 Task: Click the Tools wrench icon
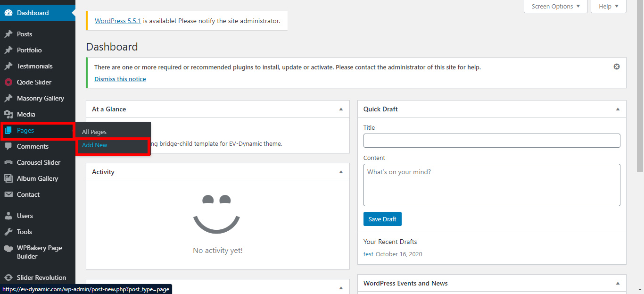point(8,232)
